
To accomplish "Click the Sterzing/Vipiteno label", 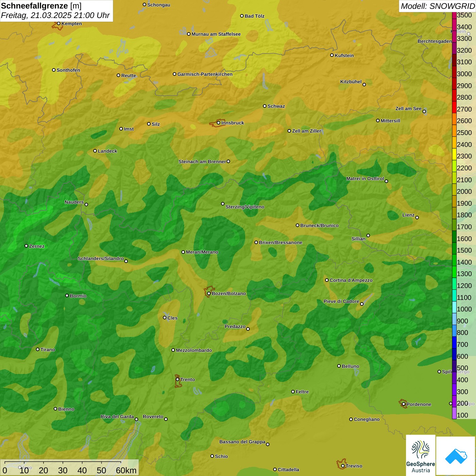I will pos(245,207).
